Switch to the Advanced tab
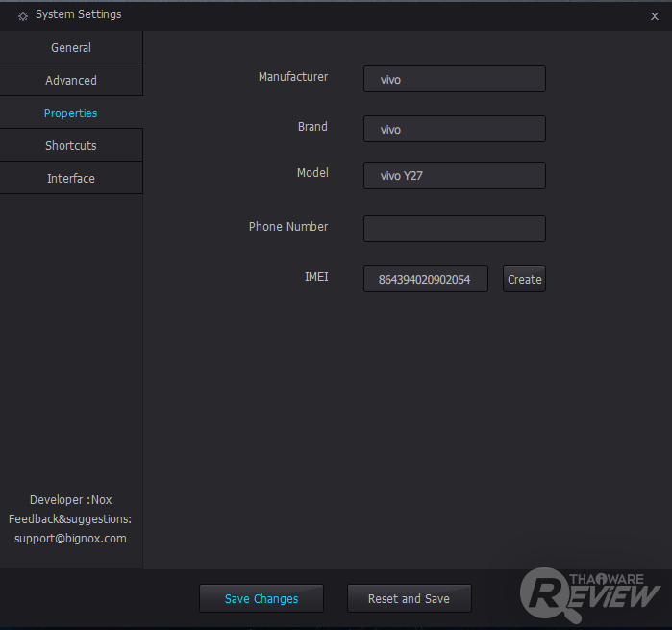This screenshot has width=672, height=630. tap(71, 80)
